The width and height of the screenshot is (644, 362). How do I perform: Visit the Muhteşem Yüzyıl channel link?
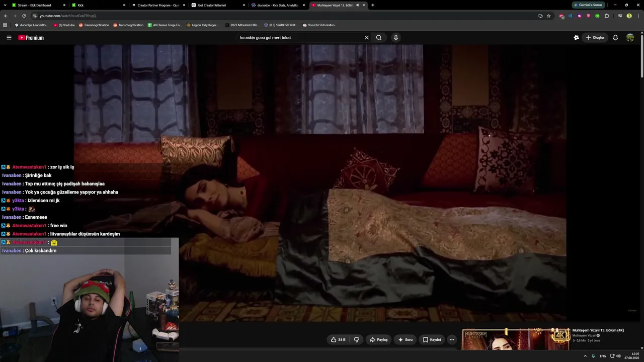point(584,335)
